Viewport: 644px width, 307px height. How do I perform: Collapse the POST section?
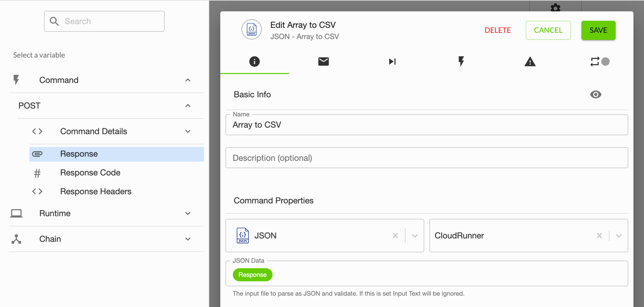coord(188,106)
